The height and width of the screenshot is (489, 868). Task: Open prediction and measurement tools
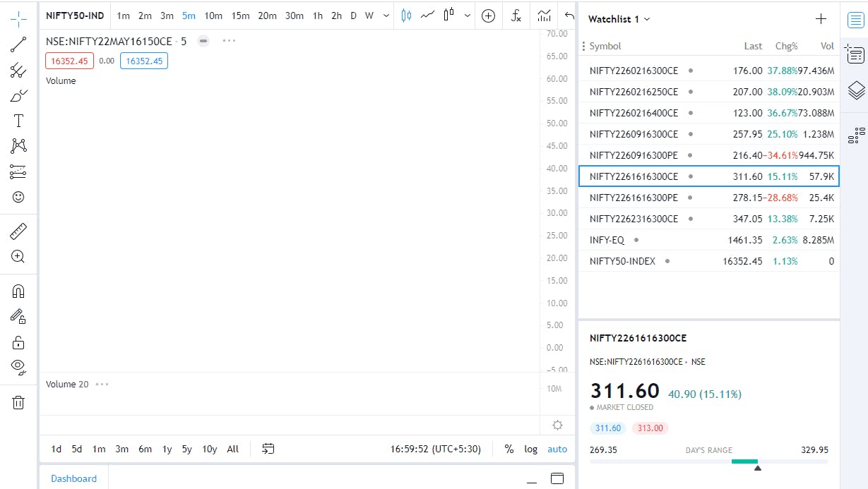coord(18,171)
